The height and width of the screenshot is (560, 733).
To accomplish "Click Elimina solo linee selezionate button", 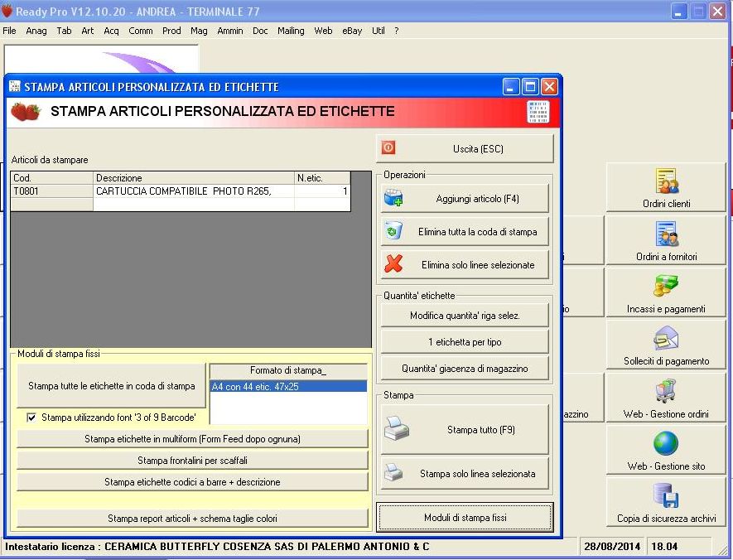I will [465, 264].
